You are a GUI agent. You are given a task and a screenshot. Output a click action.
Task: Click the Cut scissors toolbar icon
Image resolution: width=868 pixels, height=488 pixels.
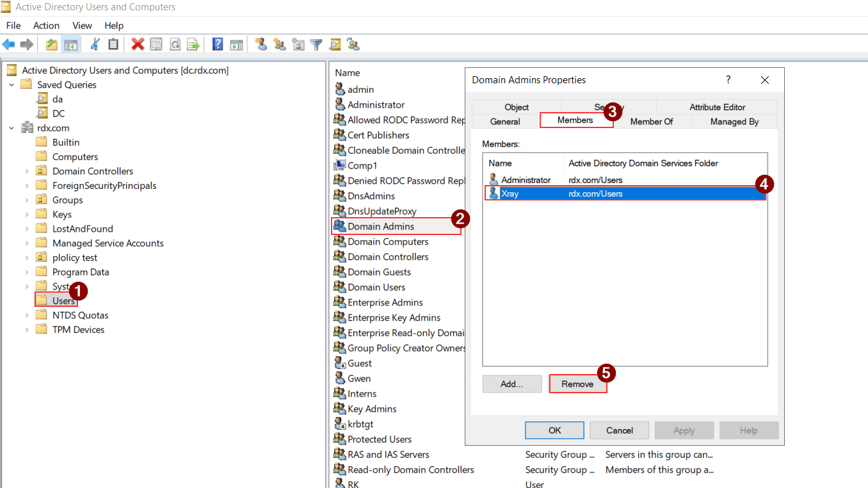tap(95, 44)
